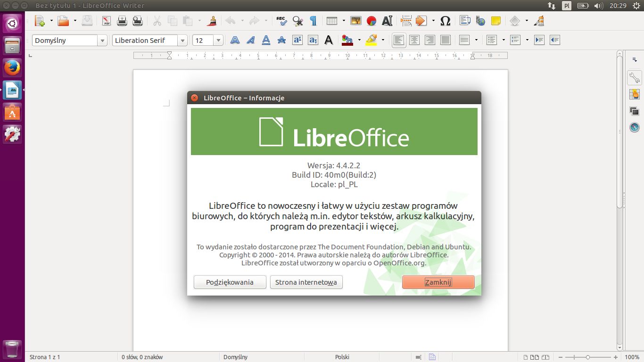The height and width of the screenshot is (362, 644).
Task: Open the line spacing dropdown arrow
Action: click(x=477, y=40)
